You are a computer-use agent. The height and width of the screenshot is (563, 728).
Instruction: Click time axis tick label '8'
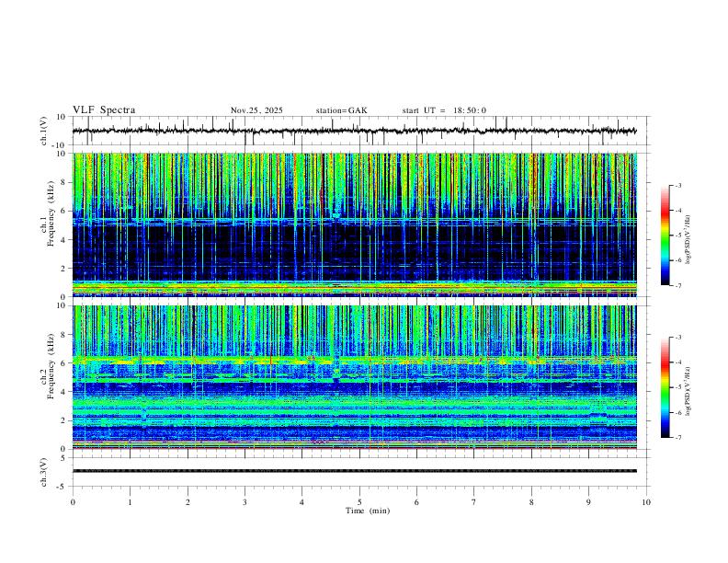(531, 502)
